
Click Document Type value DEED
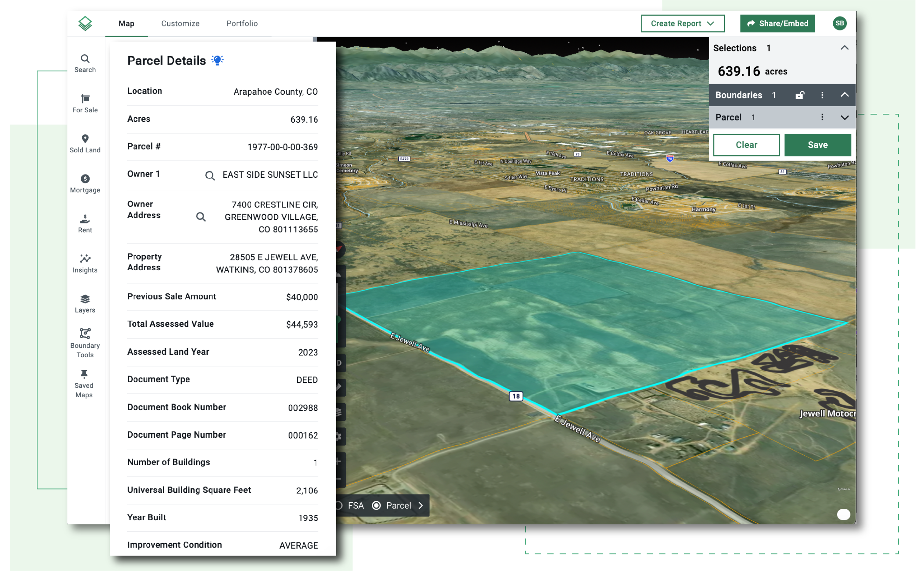point(307,380)
